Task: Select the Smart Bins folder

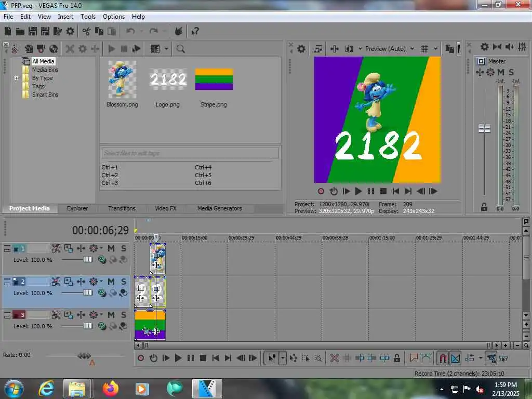Action: point(45,95)
